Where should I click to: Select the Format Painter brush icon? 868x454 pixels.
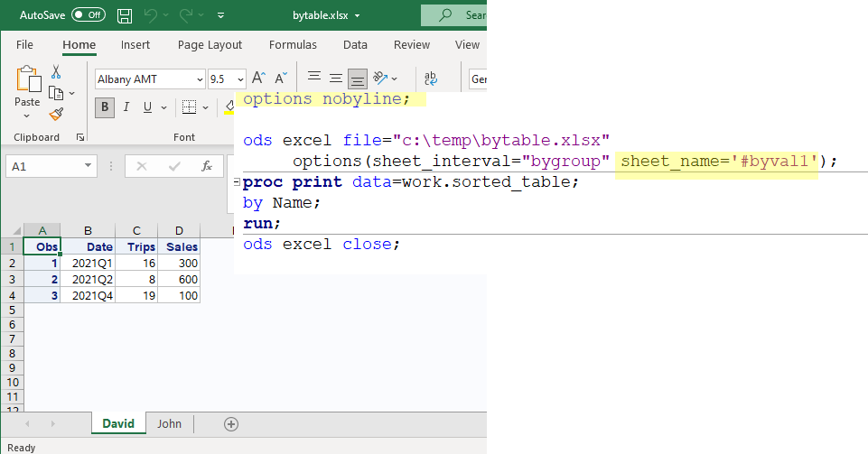pos(56,114)
